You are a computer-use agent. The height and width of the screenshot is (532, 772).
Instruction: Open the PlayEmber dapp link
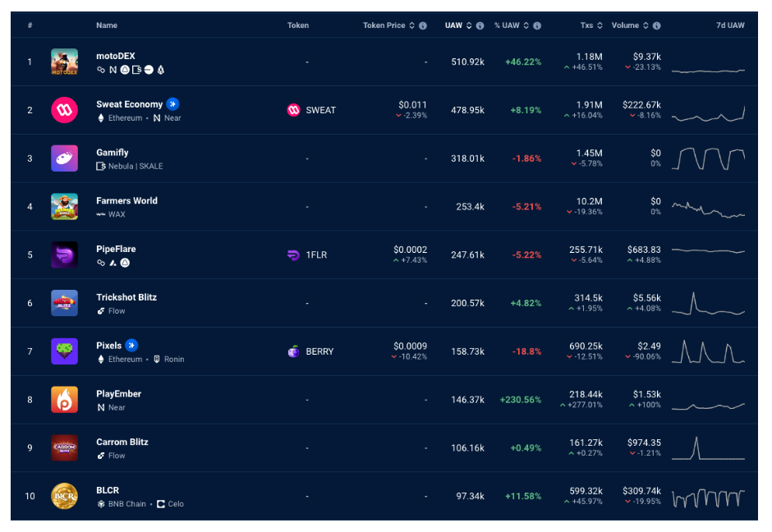click(x=118, y=394)
